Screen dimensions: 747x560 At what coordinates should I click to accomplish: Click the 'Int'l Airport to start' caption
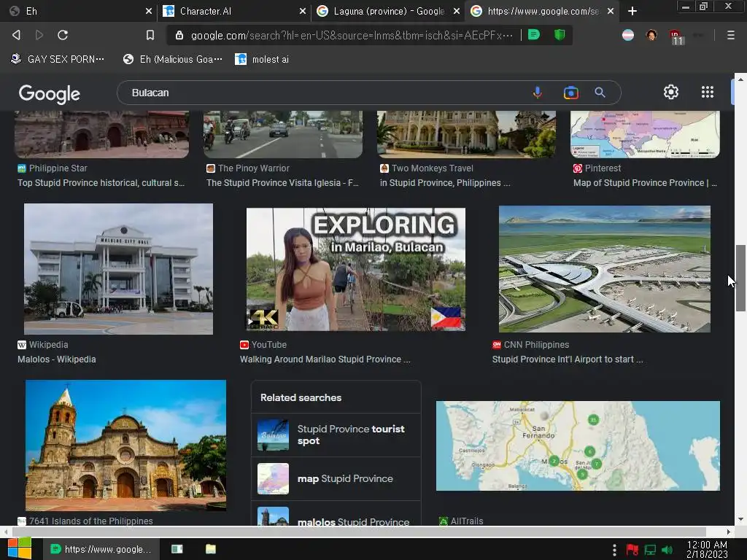(568, 359)
